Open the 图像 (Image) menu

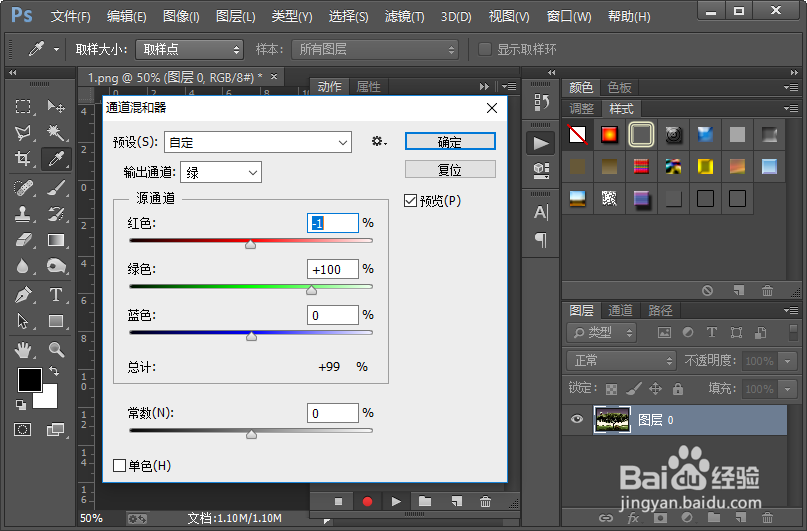[181, 16]
